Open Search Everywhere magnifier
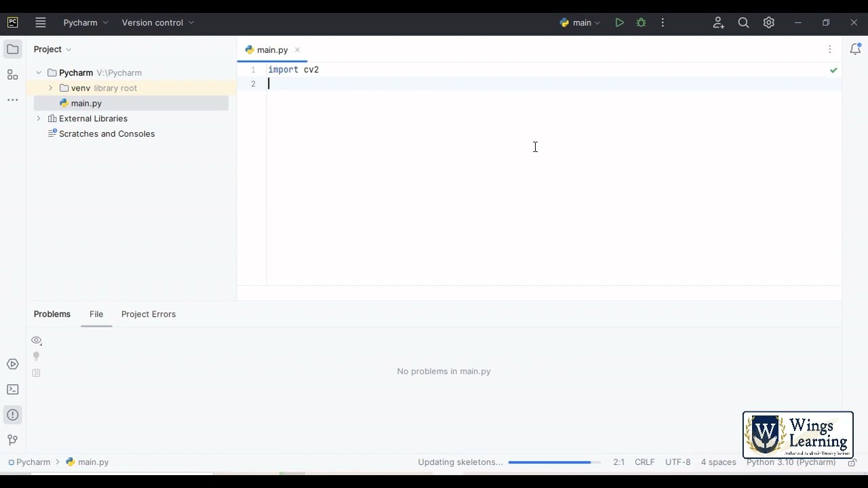This screenshot has height=488, width=868. pos(743,22)
